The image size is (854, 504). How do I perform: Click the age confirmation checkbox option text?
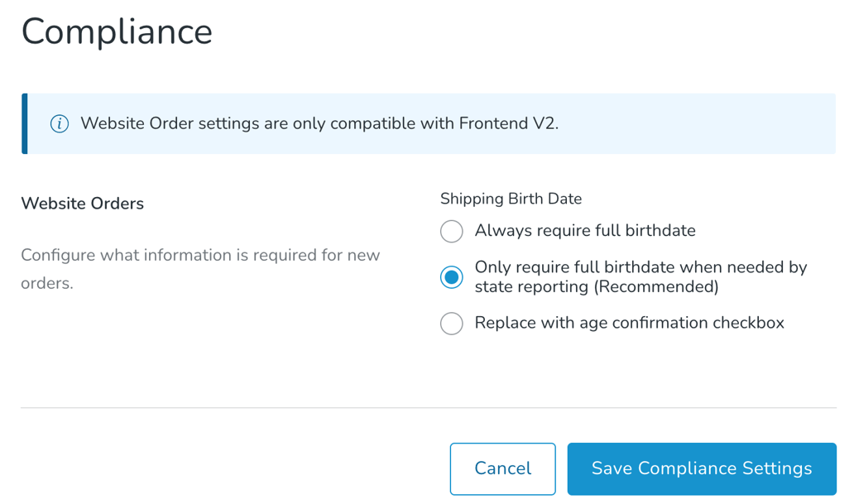(x=629, y=323)
